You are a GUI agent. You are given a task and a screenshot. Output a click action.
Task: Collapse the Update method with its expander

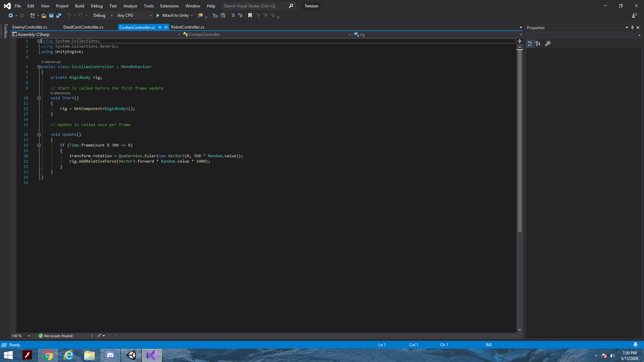coord(39,134)
